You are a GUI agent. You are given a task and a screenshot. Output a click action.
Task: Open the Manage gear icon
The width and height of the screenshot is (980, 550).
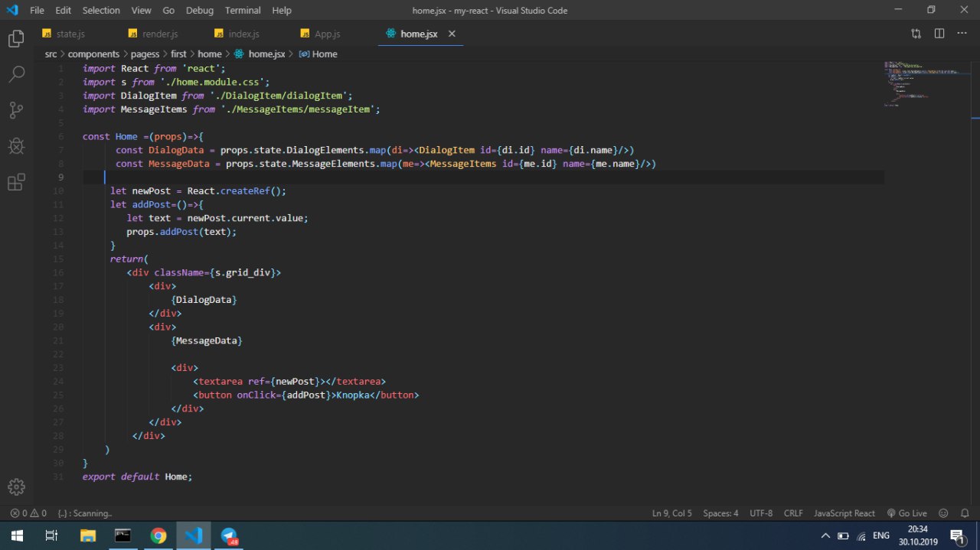[16, 487]
